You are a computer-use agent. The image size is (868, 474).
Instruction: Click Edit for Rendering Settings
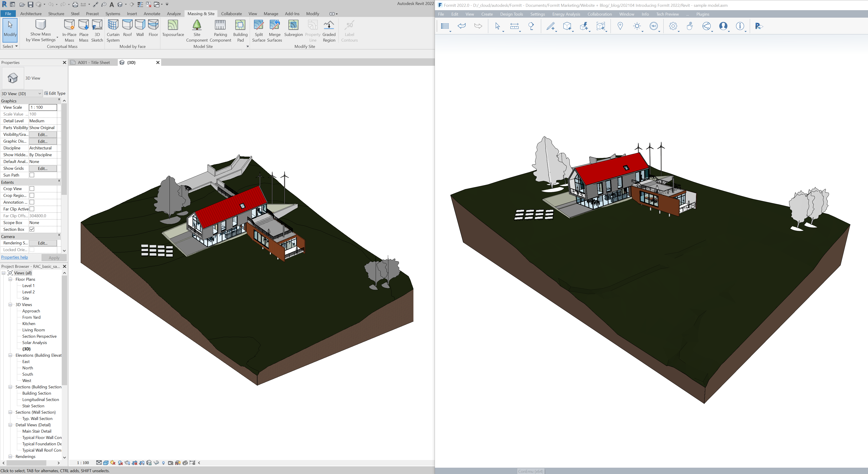point(43,243)
